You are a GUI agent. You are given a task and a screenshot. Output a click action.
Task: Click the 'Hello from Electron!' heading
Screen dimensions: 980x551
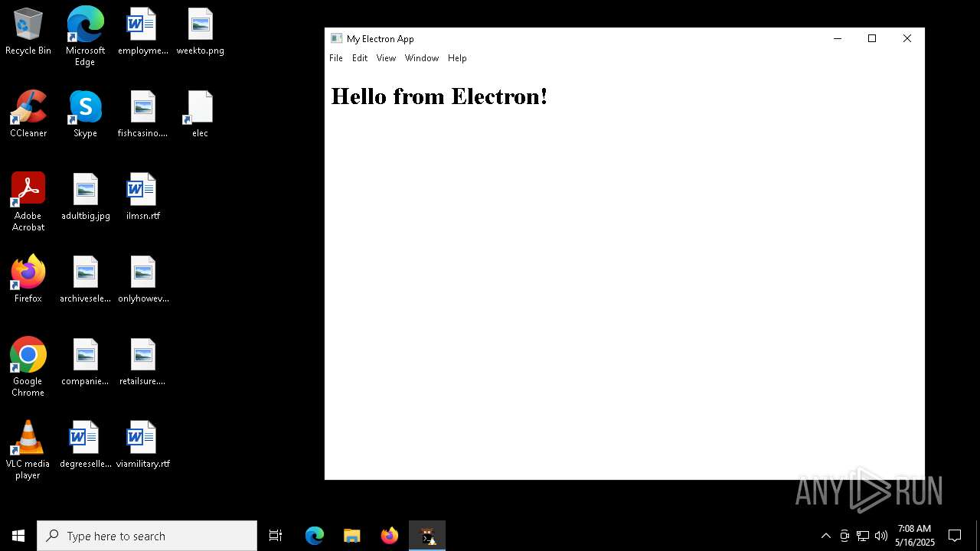click(x=439, y=96)
